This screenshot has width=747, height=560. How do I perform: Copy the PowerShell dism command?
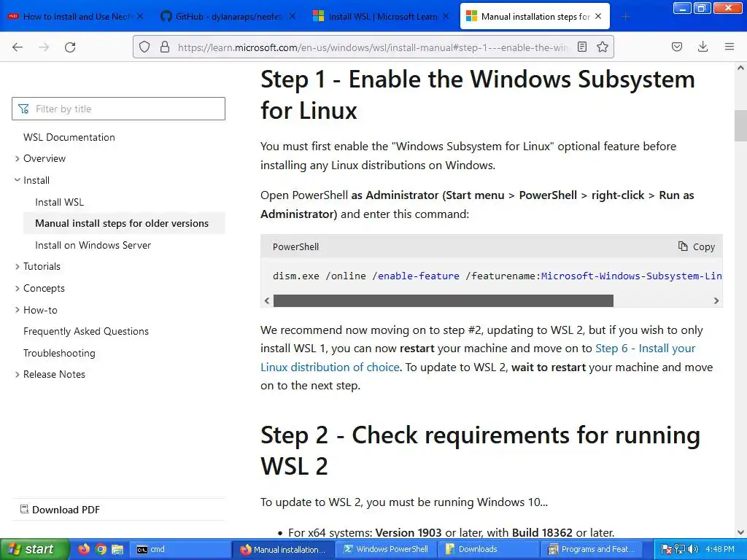point(697,246)
